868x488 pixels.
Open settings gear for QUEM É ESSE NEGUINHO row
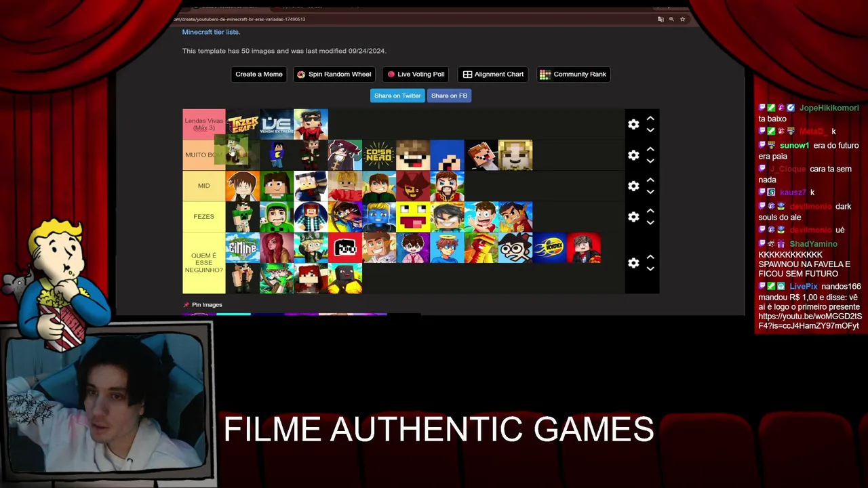[633, 263]
